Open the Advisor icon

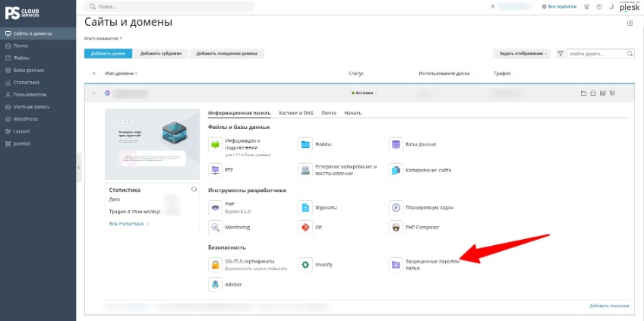click(x=215, y=285)
